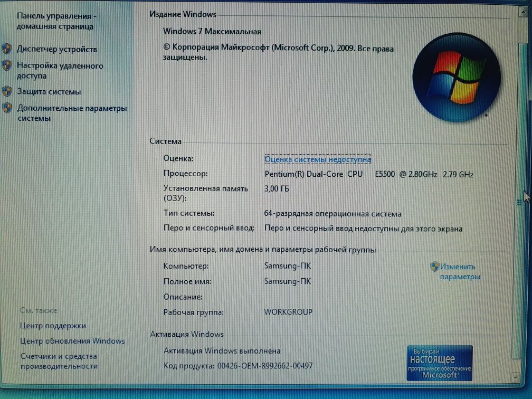Click the genuine Microsoft software badge
The image size is (532, 399).
(439, 363)
